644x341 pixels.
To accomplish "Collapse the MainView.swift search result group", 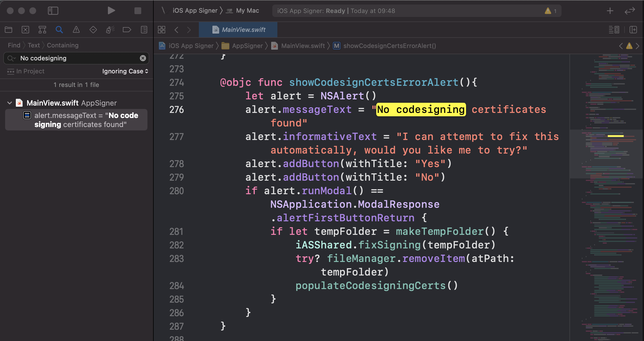I will click(x=10, y=103).
